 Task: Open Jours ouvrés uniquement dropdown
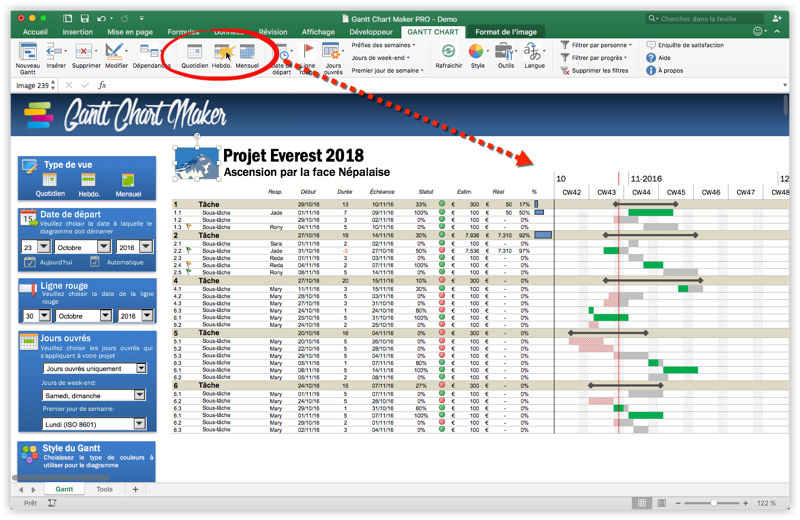pyautogui.click(x=141, y=368)
